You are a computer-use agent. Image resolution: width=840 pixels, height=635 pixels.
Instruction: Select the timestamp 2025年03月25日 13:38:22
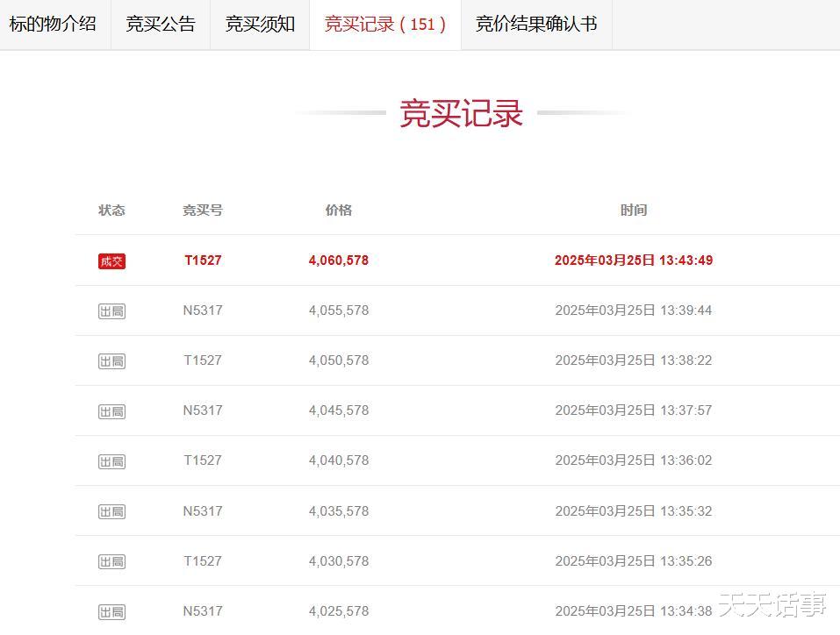pyautogui.click(x=633, y=360)
